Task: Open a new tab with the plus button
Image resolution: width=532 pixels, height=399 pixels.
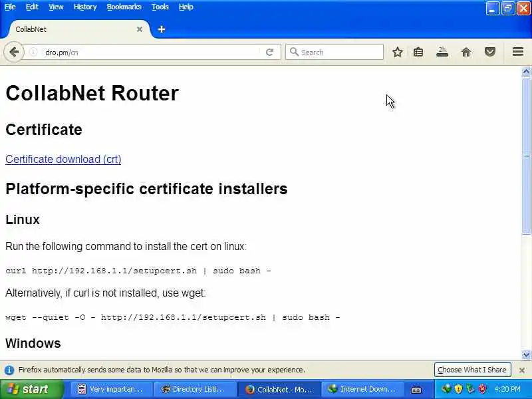Action: click(x=162, y=29)
